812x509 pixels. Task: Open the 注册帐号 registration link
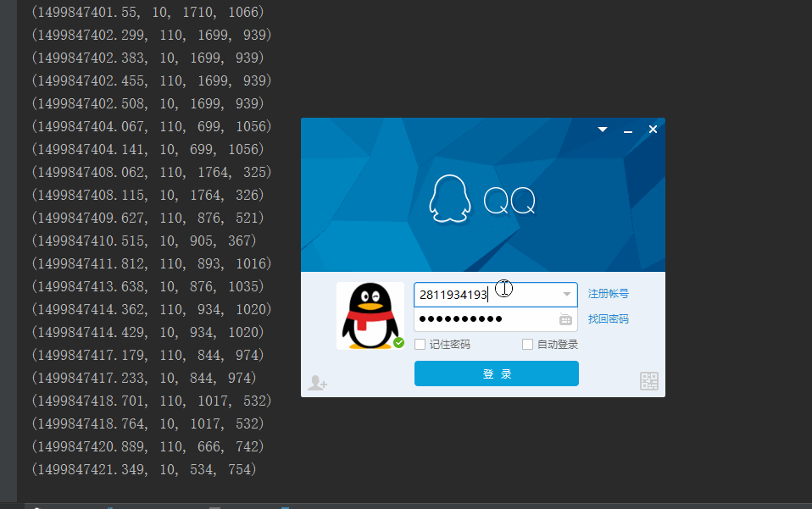(x=609, y=292)
